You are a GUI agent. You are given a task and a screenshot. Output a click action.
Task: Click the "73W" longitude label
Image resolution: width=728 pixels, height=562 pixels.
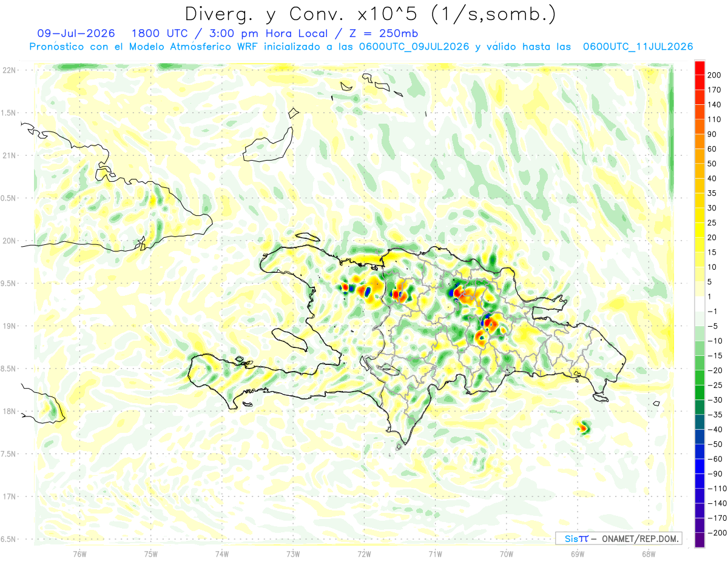(x=293, y=554)
